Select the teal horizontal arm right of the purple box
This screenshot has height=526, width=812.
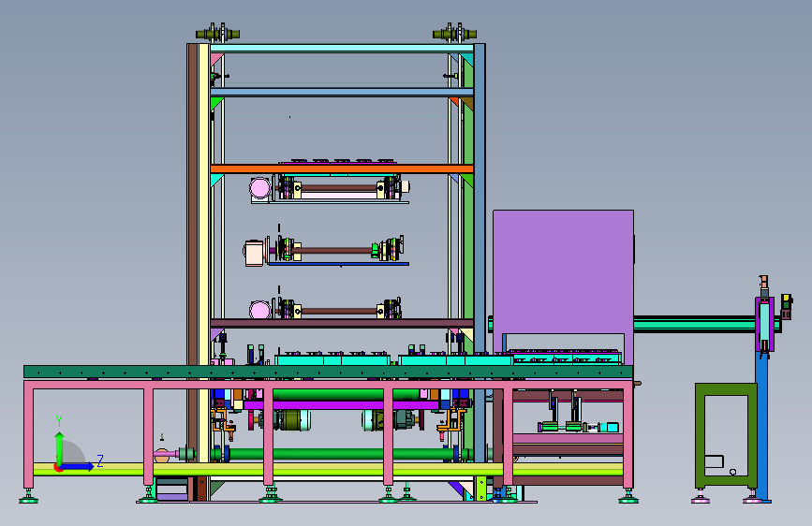coord(694,325)
